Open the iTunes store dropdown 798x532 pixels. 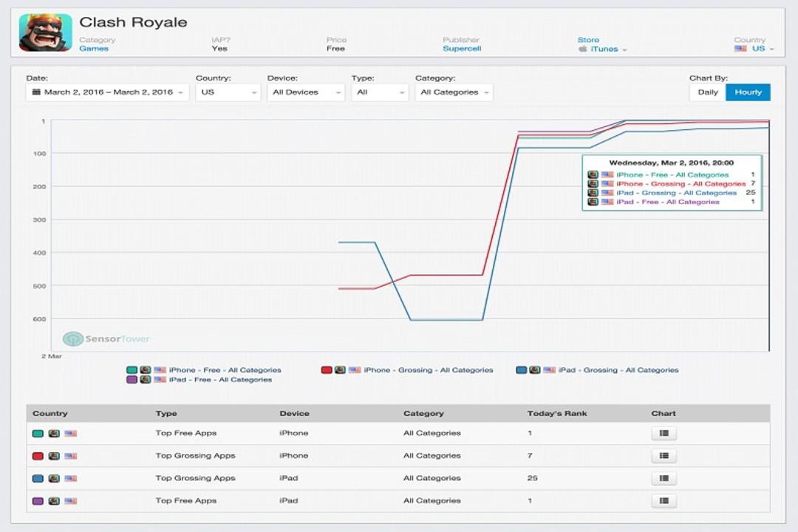[603, 49]
